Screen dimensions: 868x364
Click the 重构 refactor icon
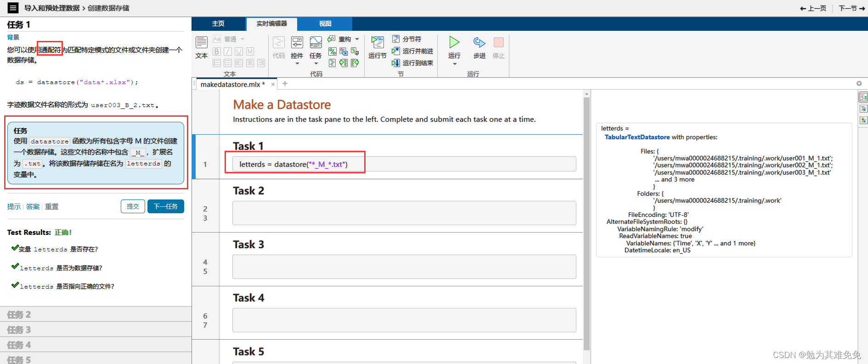[x=332, y=39]
